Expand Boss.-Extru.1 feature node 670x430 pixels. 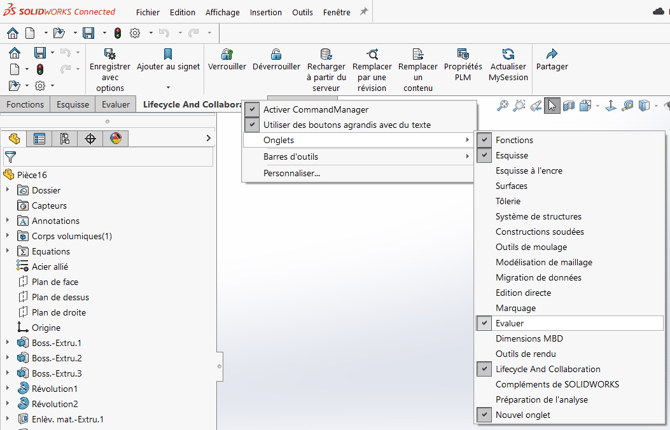click(7, 342)
